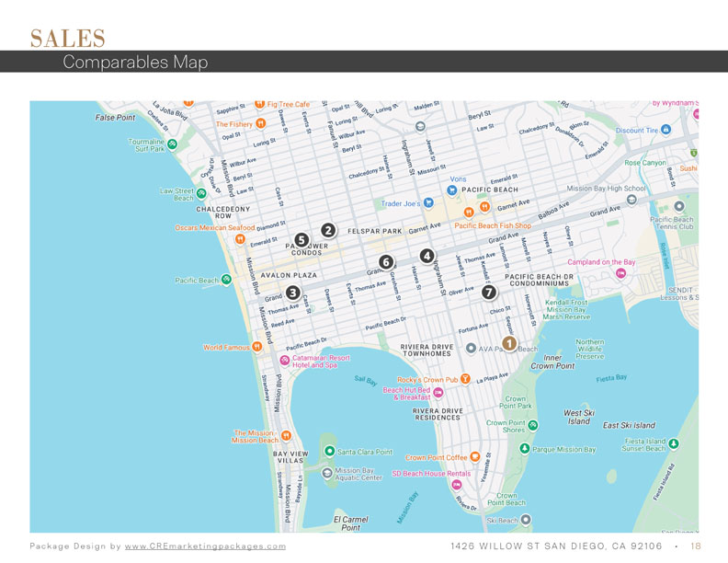Click the Fig Tree Cafe restaurant icon

[260, 104]
